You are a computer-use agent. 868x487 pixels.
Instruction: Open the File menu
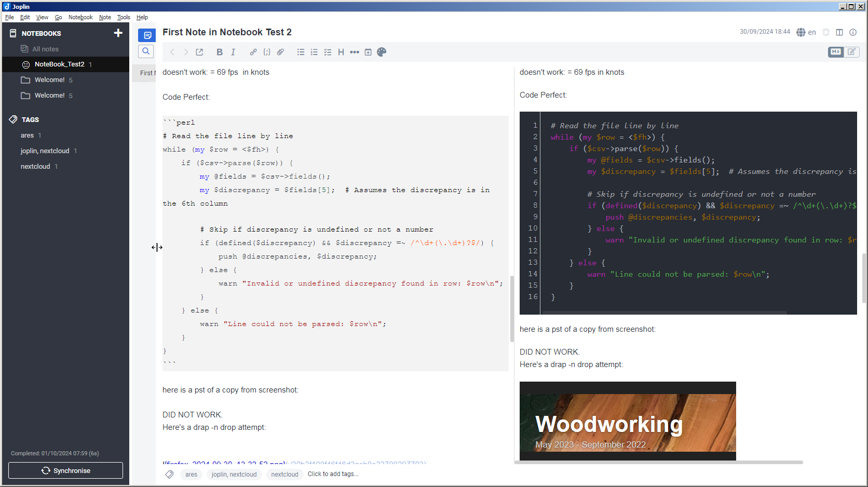click(x=9, y=17)
